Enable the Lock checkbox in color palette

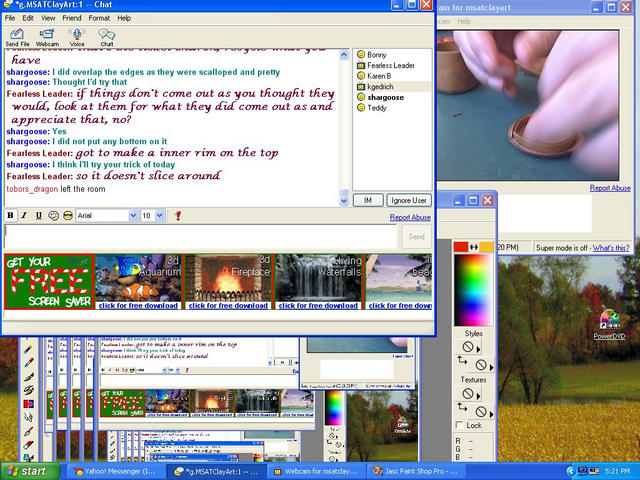460,425
